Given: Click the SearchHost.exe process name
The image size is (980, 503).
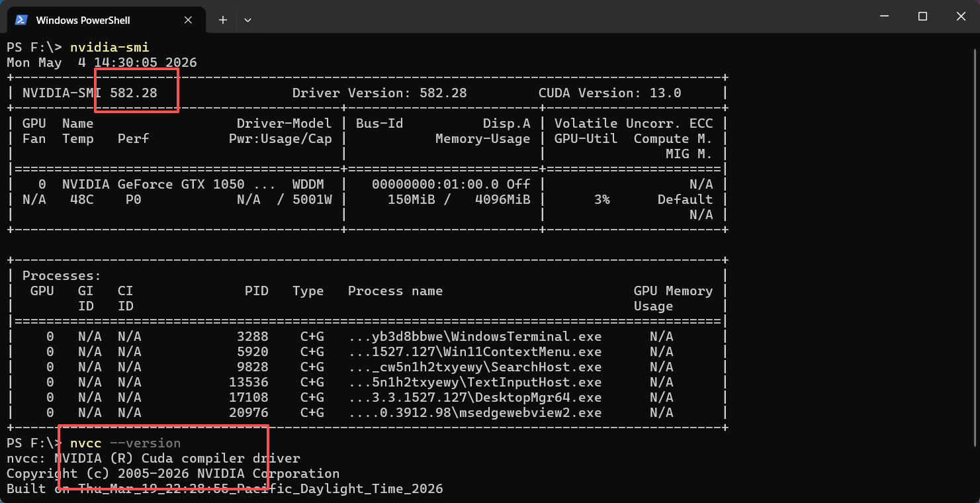Looking at the screenshot, I should tap(475, 367).
